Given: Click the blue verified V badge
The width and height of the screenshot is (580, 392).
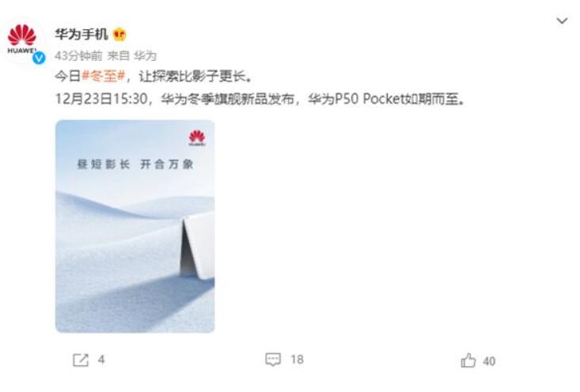Looking at the screenshot, I should [39, 58].
